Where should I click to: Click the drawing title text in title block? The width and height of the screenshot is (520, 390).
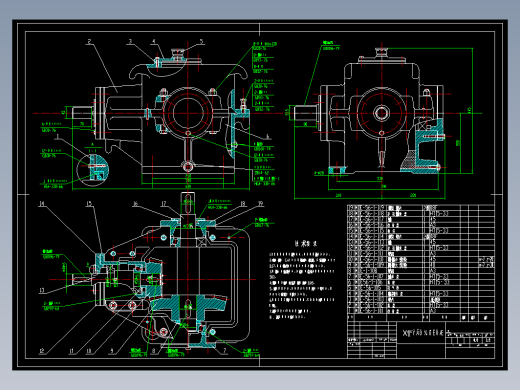tap(423, 332)
